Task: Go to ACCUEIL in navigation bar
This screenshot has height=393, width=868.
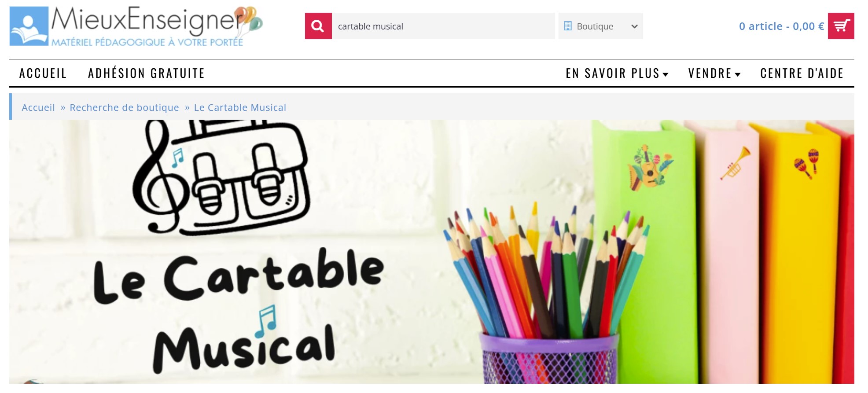Action: click(43, 73)
